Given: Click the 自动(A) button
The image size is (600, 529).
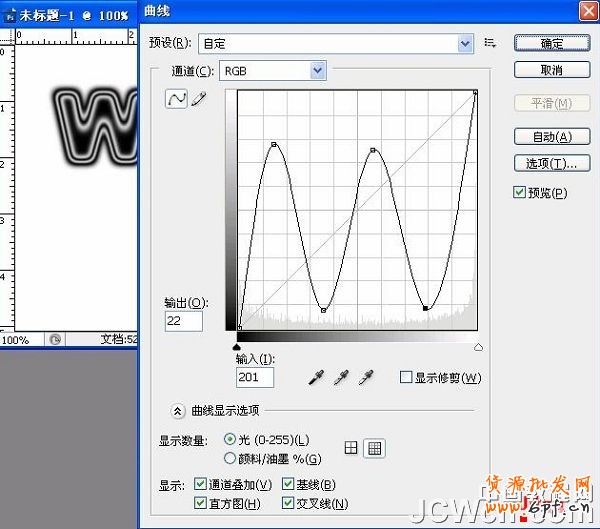Looking at the screenshot, I should click(551, 136).
